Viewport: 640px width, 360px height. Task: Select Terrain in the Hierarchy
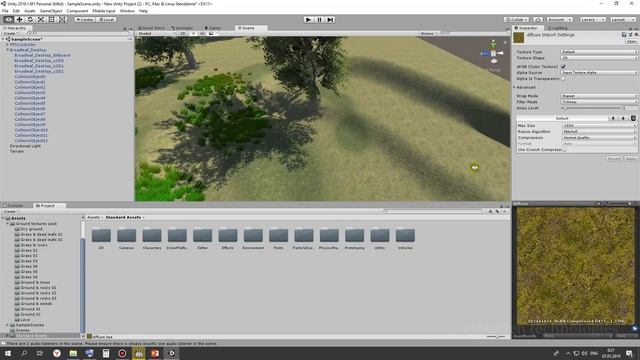17,151
